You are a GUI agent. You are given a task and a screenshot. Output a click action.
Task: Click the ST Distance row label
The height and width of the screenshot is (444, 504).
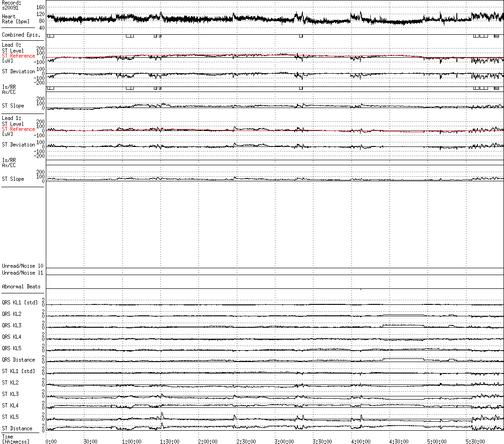(x=17, y=428)
